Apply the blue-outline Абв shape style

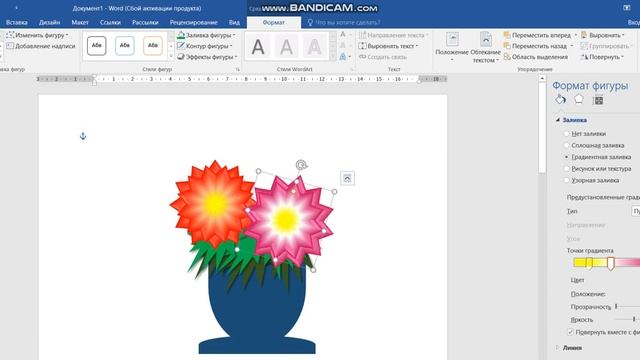[124, 45]
